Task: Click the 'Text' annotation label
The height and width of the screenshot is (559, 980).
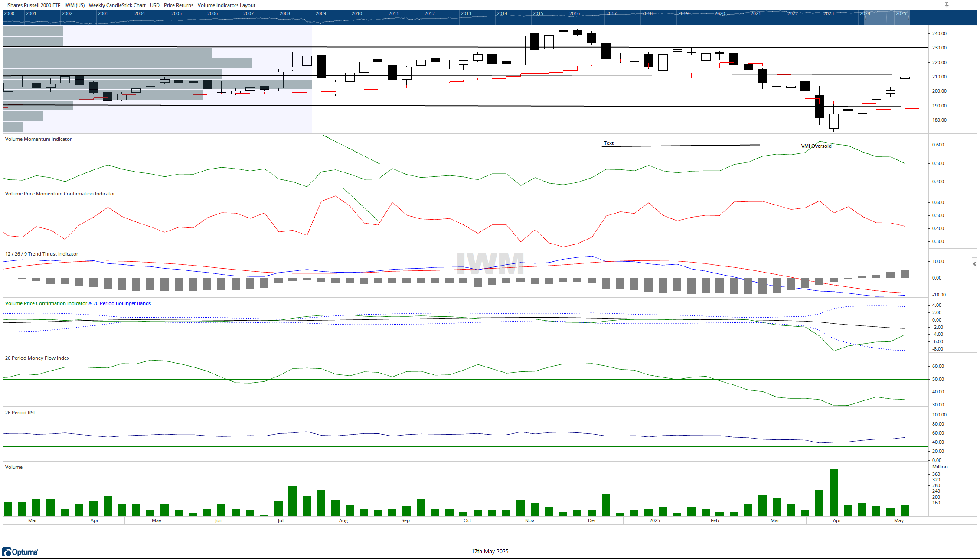Action: pos(609,143)
